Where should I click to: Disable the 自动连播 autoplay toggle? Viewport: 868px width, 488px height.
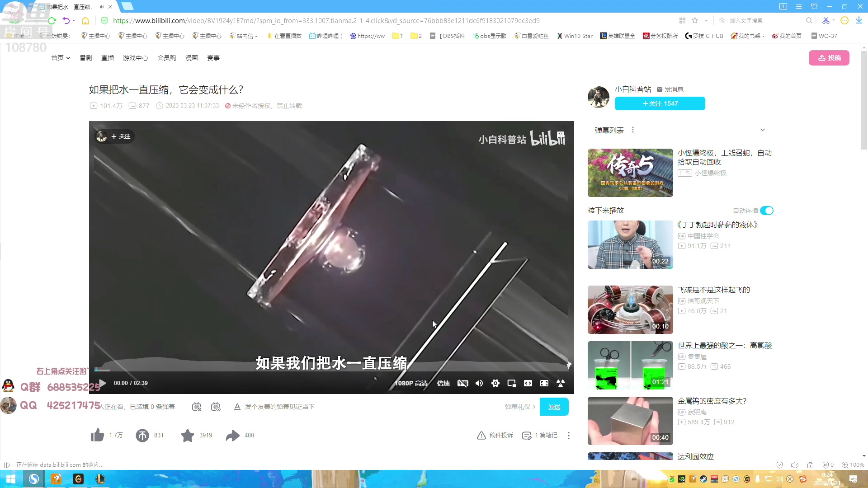[x=766, y=210]
